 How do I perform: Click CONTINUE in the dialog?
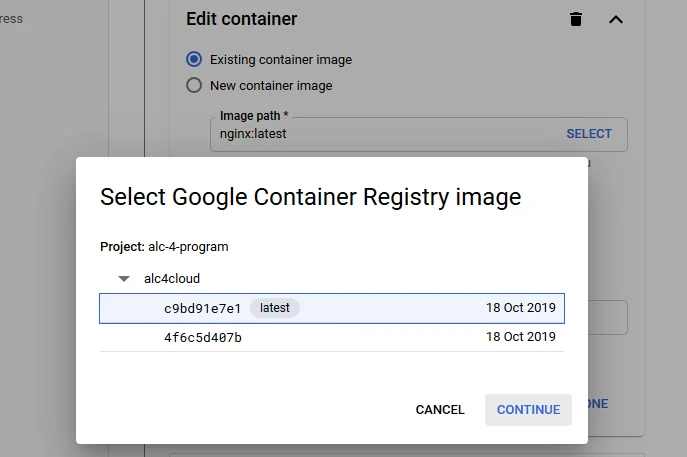[x=528, y=410]
